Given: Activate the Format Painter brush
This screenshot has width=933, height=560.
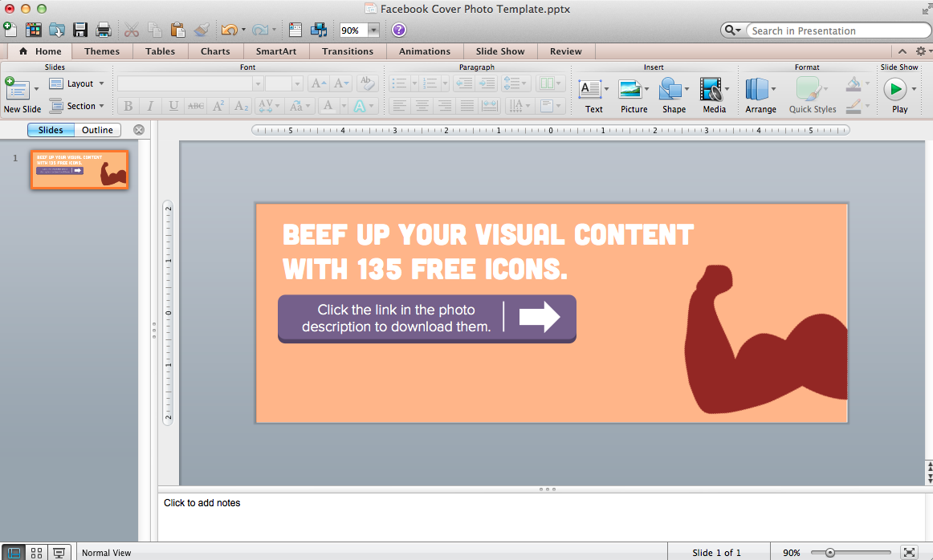Looking at the screenshot, I should pyautogui.click(x=202, y=30).
